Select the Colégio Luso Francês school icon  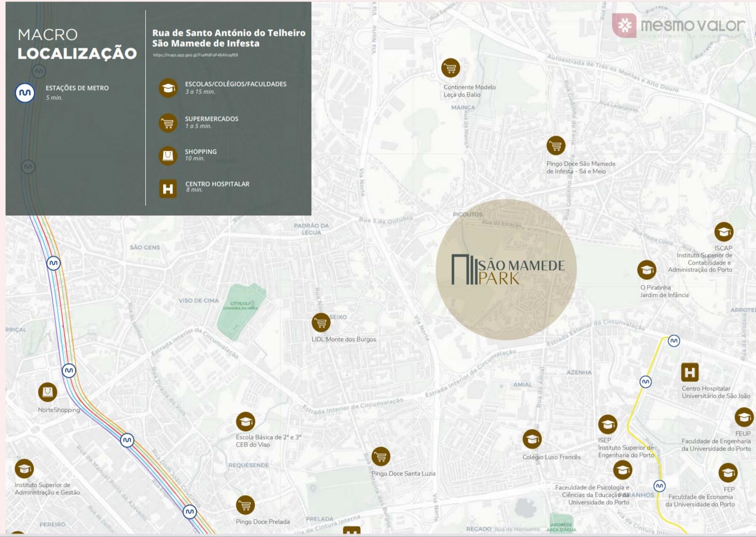[x=532, y=439]
